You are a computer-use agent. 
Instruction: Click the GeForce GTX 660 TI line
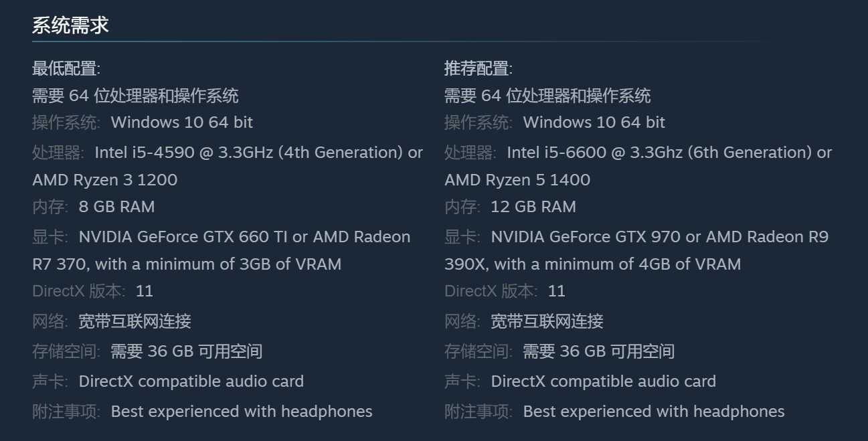coord(245,237)
